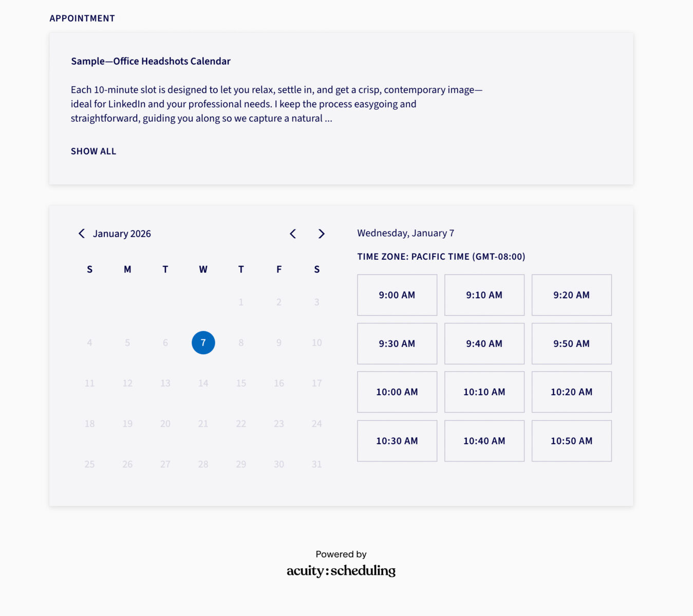The image size is (693, 616).
Task: Click the selected date 7 on the calendar
Action: point(203,342)
